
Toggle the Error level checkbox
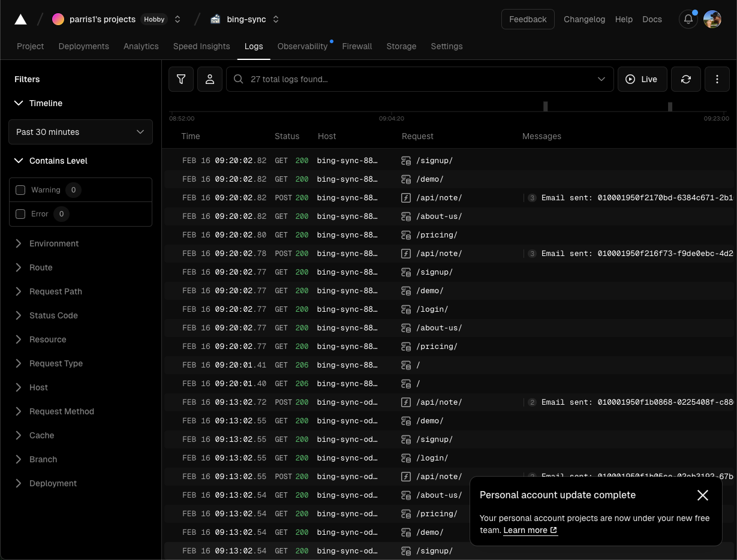click(x=20, y=214)
